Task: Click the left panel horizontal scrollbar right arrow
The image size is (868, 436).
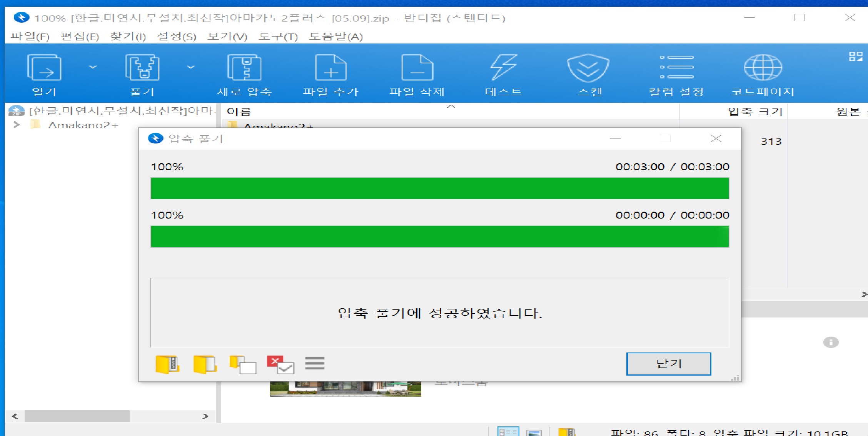Action: coord(205,416)
